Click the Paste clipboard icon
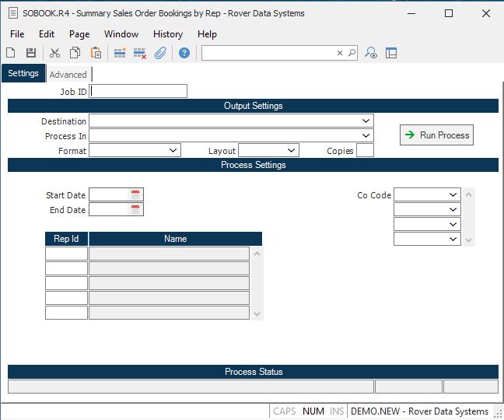This screenshot has width=504, height=420. point(96,53)
